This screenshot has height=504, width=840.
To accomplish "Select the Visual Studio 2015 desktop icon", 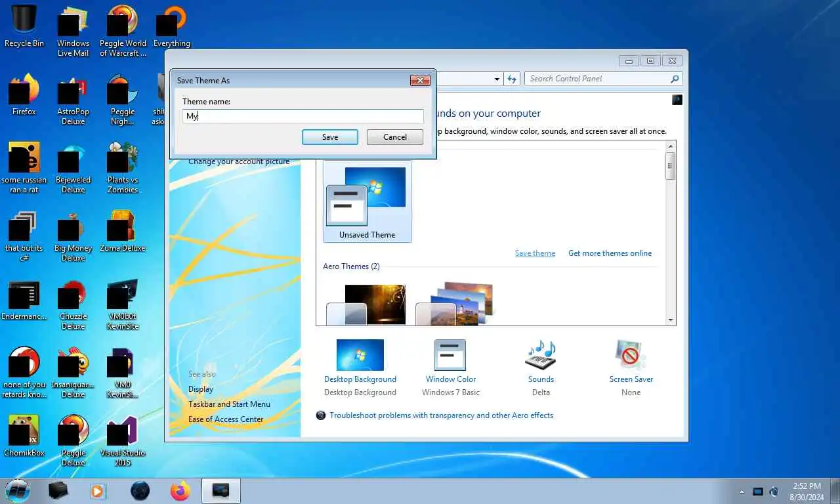I will point(123,440).
